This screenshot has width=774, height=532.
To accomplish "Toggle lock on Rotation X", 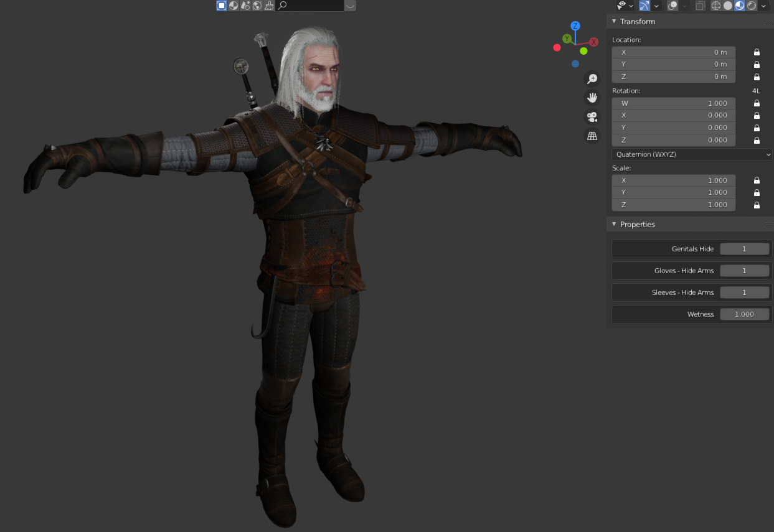I will click(x=757, y=116).
